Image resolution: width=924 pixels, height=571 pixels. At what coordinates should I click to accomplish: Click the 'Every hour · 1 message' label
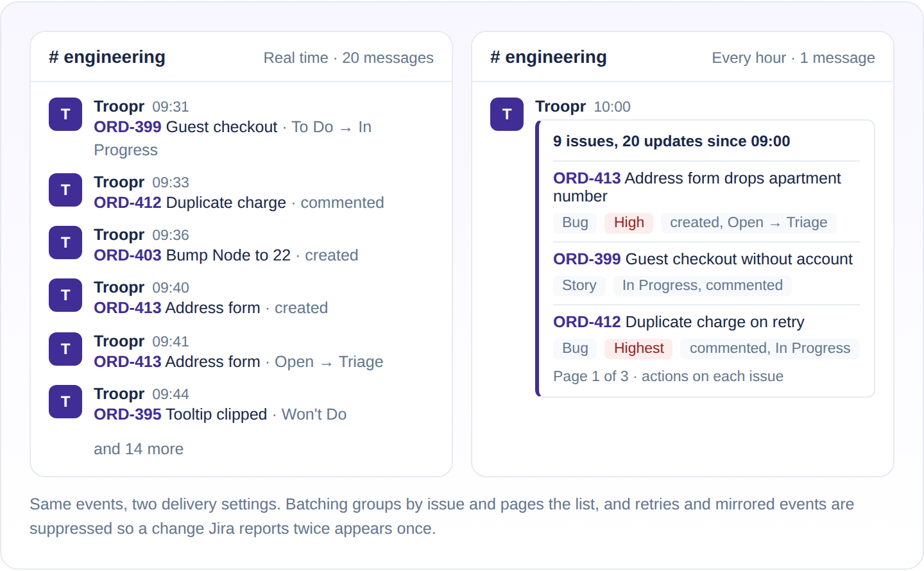[793, 58]
